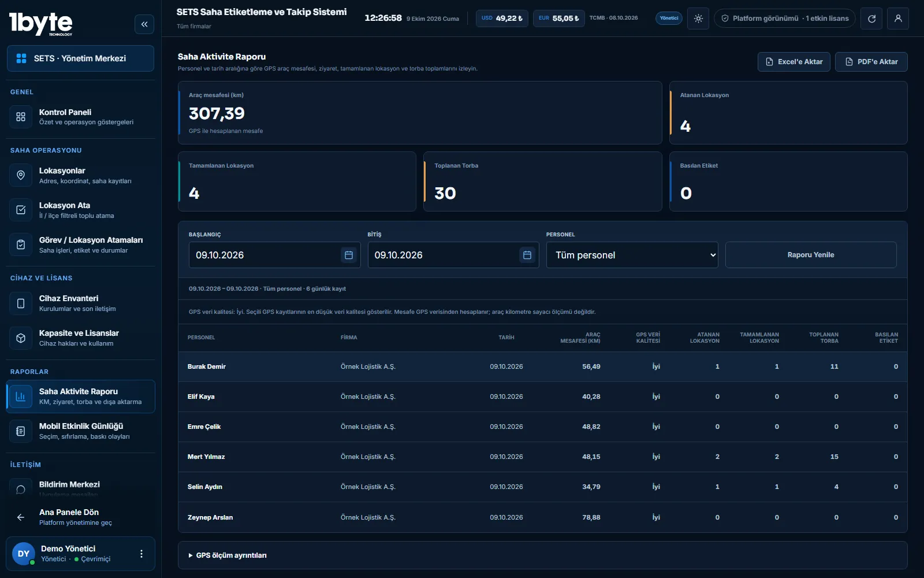Click the refresh icon in top bar
924x578 pixels.
pyautogui.click(x=871, y=18)
